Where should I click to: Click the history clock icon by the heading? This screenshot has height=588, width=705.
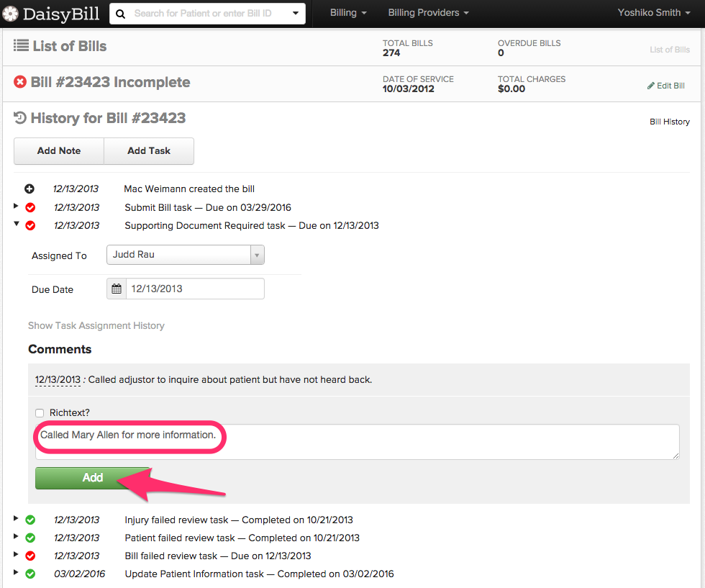[20, 118]
